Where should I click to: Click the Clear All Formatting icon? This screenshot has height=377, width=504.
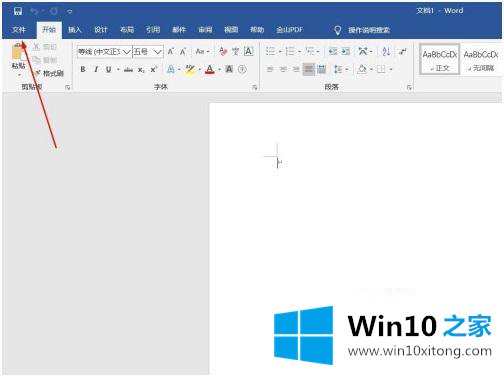(223, 52)
